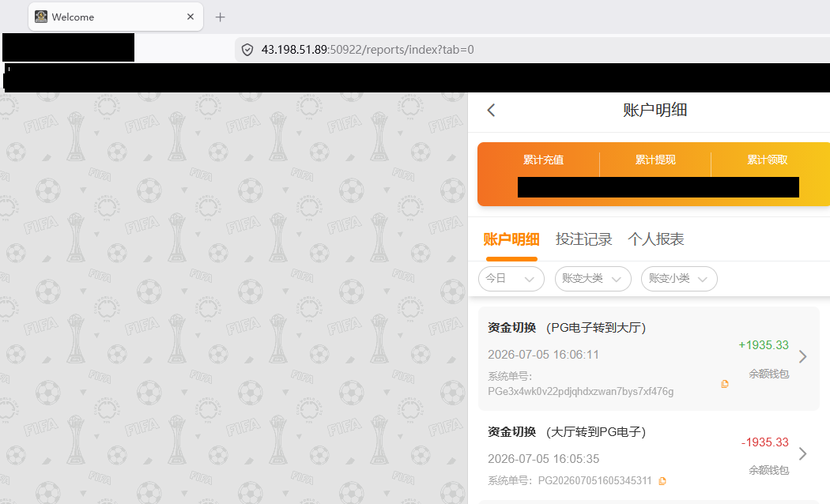This screenshot has width=830, height=504.
Task: Open the 账变大类 filter dropdown
Action: (x=593, y=279)
